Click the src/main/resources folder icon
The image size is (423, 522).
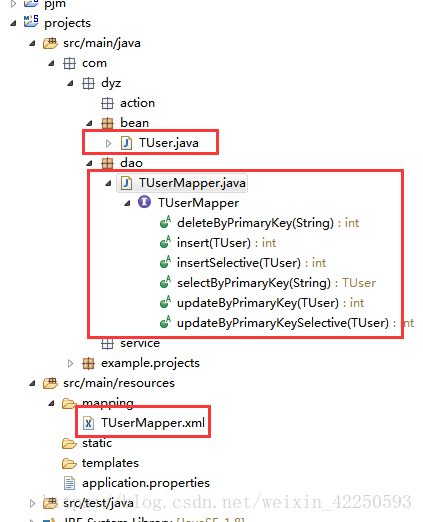click(50, 383)
